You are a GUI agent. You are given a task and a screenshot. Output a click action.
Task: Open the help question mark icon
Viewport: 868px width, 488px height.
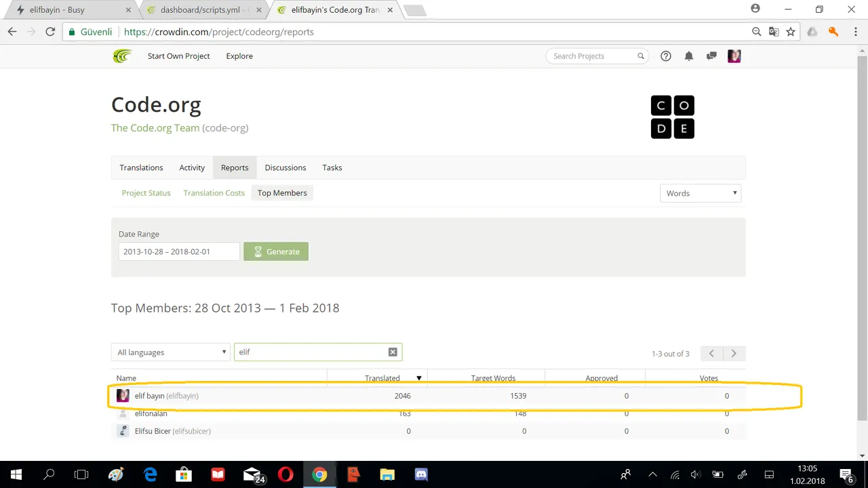[666, 56]
